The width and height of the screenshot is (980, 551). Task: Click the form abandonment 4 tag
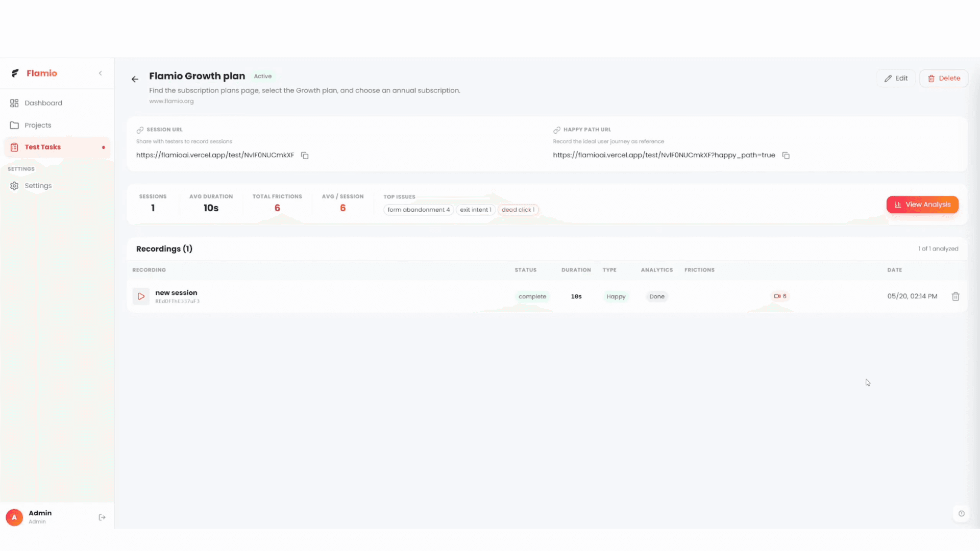coord(419,210)
